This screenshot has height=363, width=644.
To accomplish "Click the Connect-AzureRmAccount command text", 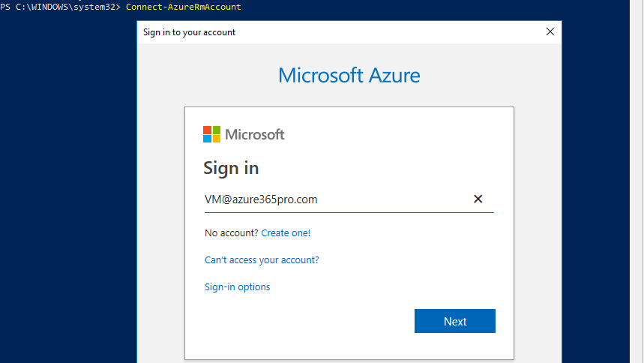I will (183, 7).
